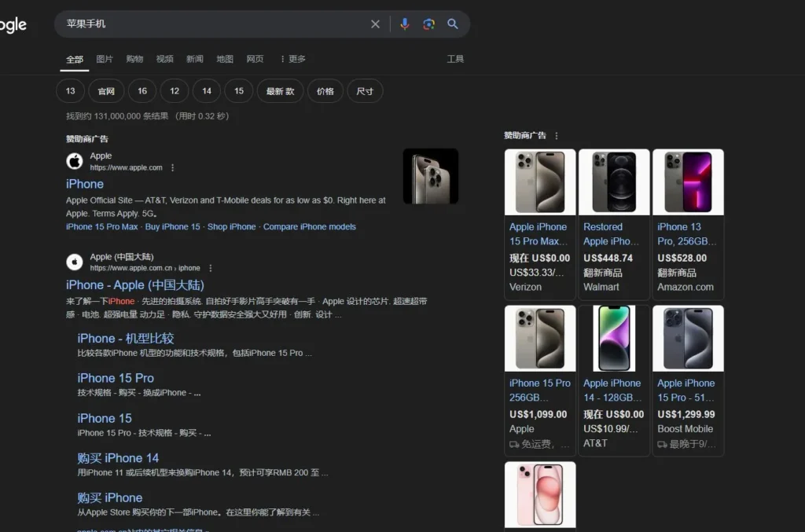Open the iPhone 15 Pro Max sitelink
This screenshot has width=805, height=532.
(x=101, y=227)
